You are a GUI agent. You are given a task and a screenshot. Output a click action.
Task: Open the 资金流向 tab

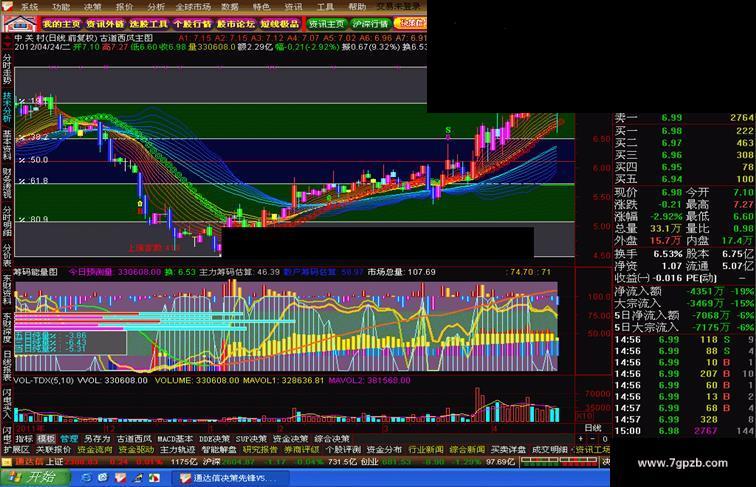coord(95,450)
